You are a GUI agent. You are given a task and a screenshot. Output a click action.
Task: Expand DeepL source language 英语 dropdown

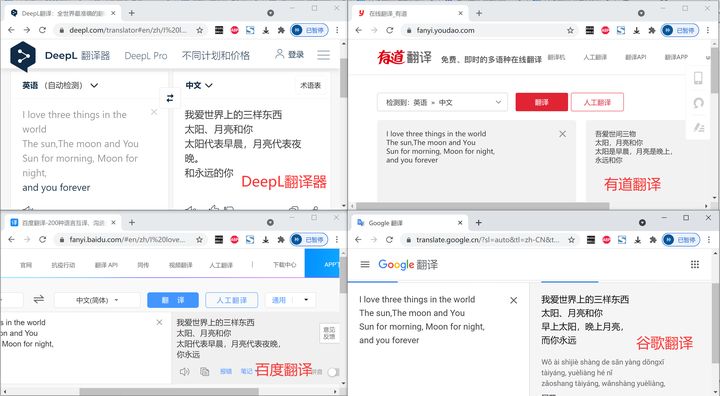pyautogui.click(x=60, y=85)
